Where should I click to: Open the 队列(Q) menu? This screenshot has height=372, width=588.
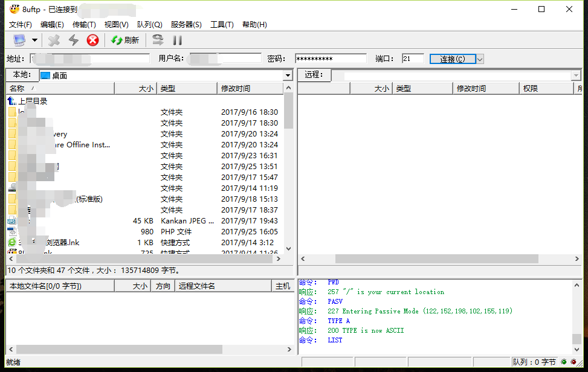[150, 25]
